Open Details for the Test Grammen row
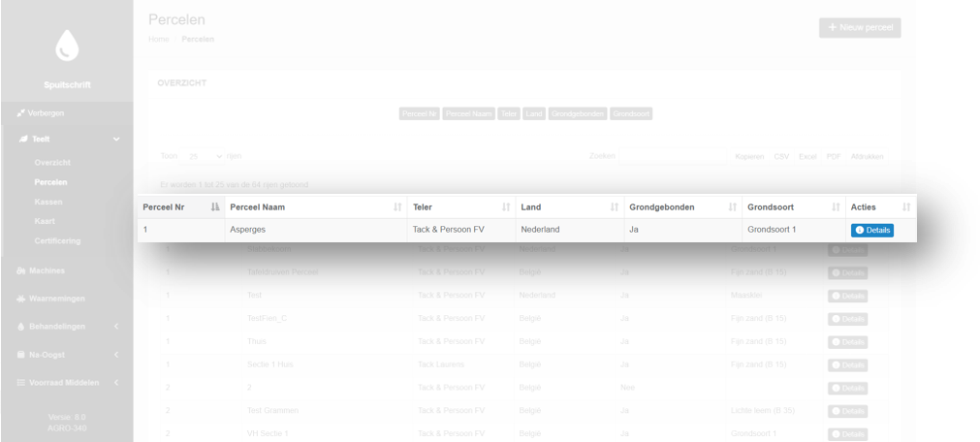The width and height of the screenshot is (980, 442). point(847,411)
